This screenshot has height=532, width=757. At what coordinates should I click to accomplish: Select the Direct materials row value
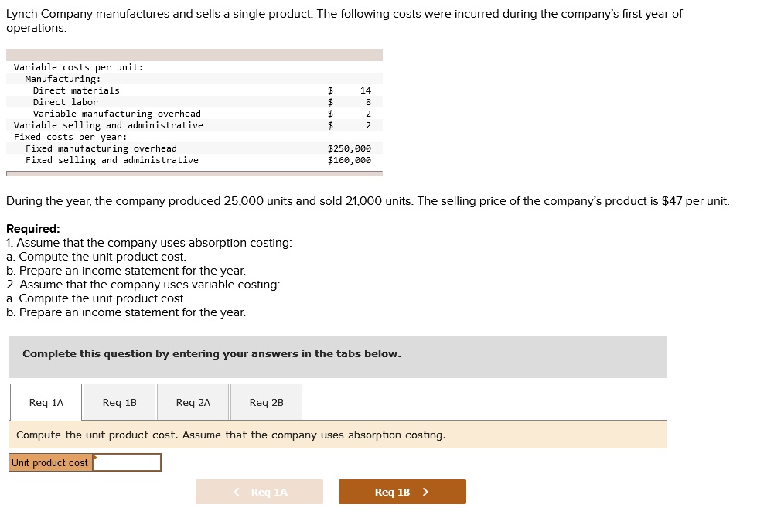coord(367,90)
